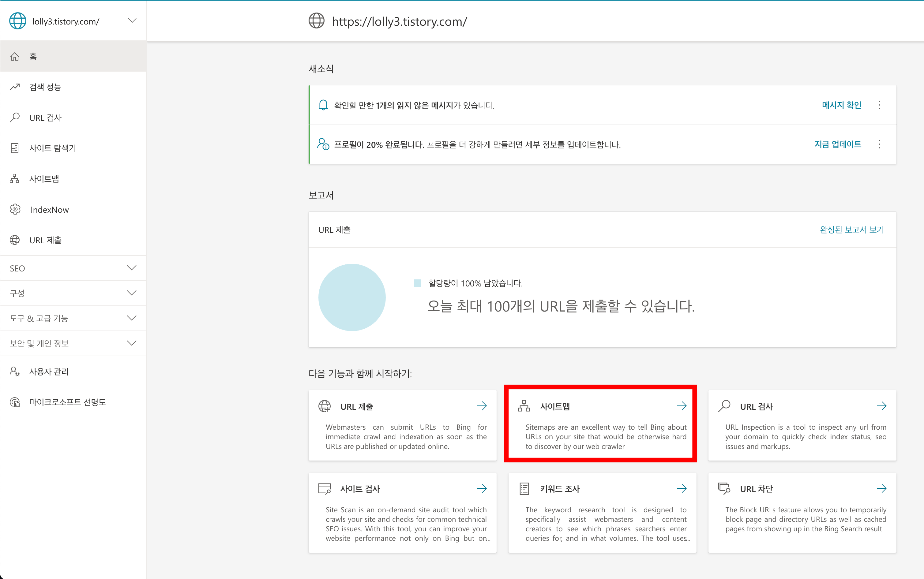The width and height of the screenshot is (924, 579).
Task: Click the URL 차단 card block icon
Action: (x=724, y=489)
